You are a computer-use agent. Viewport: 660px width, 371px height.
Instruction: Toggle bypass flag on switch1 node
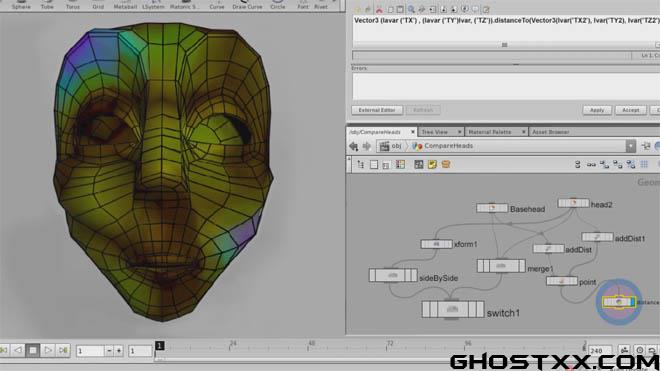[x=426, y=310]
